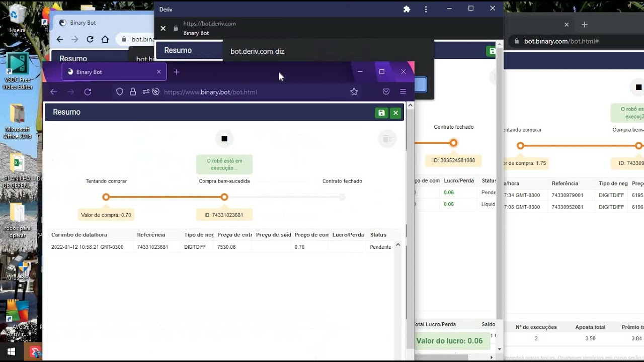Open the Excel PLANILHA DE GEREN file icon

[x=17, y=171]
